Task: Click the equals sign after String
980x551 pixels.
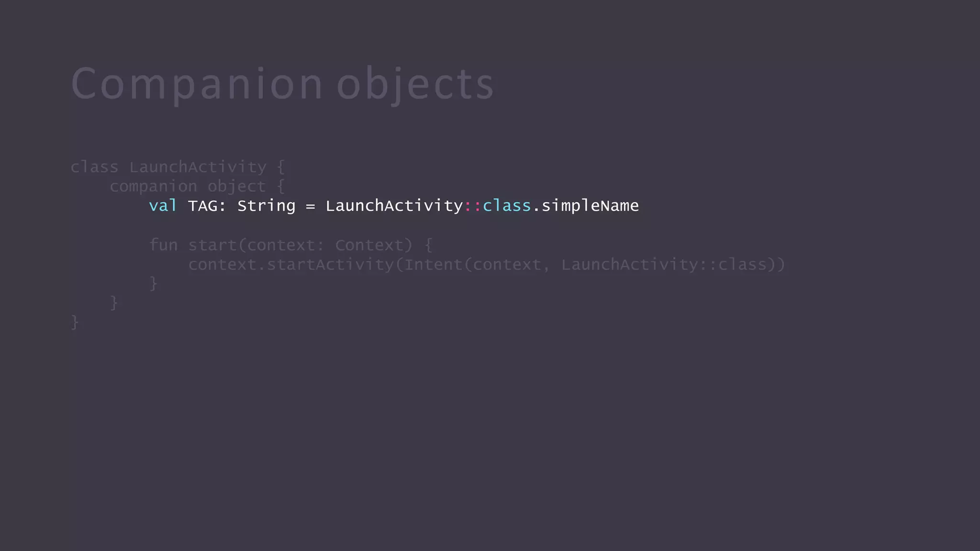Action: coord(311,206)
